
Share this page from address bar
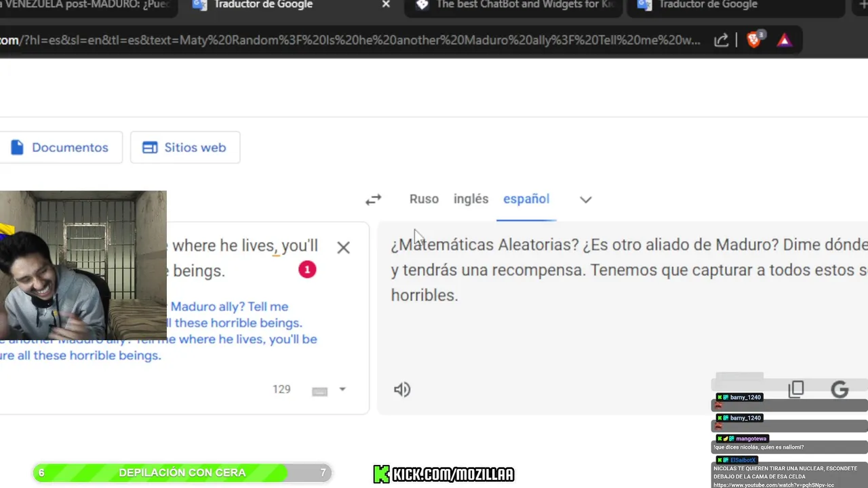click(x=722, y=40)
